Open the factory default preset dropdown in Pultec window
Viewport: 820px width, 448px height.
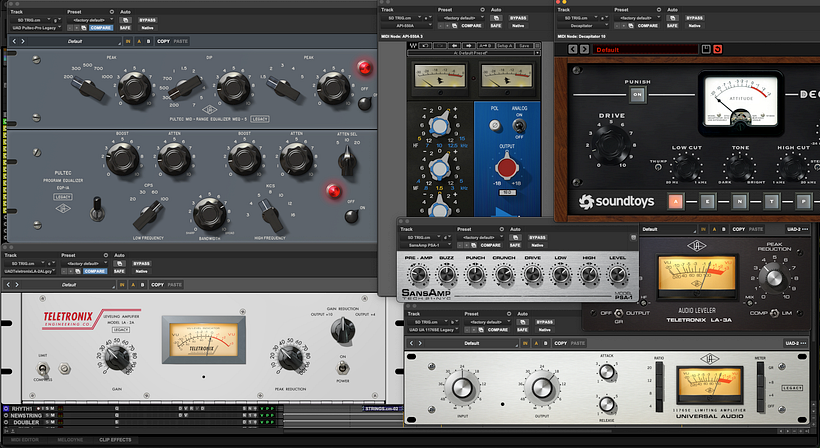90,20
